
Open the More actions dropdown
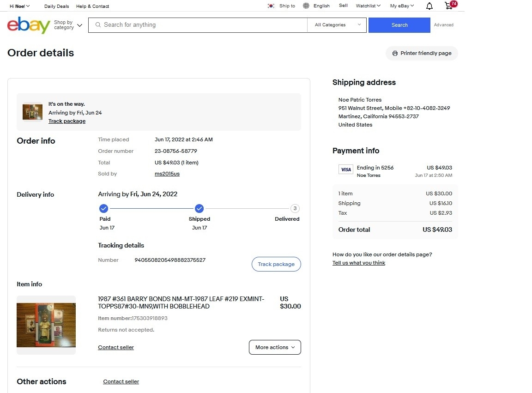click(275, 347)
